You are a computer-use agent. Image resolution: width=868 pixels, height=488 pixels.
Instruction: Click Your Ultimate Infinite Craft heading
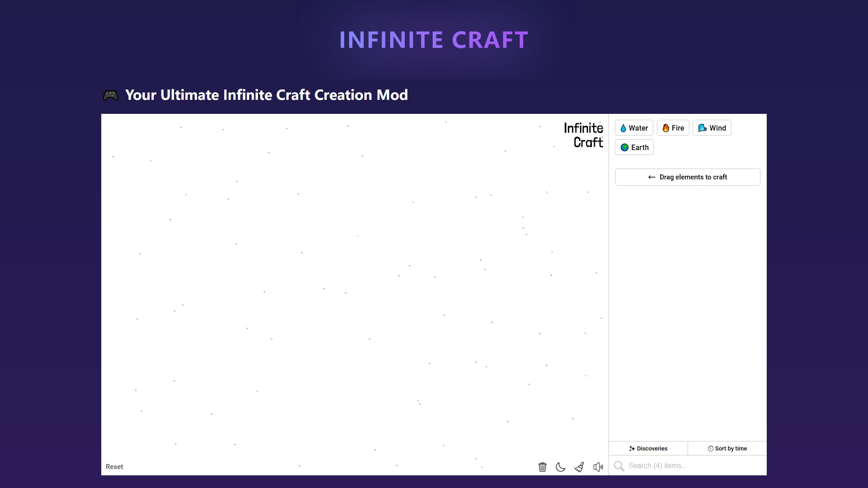point(266,95)
